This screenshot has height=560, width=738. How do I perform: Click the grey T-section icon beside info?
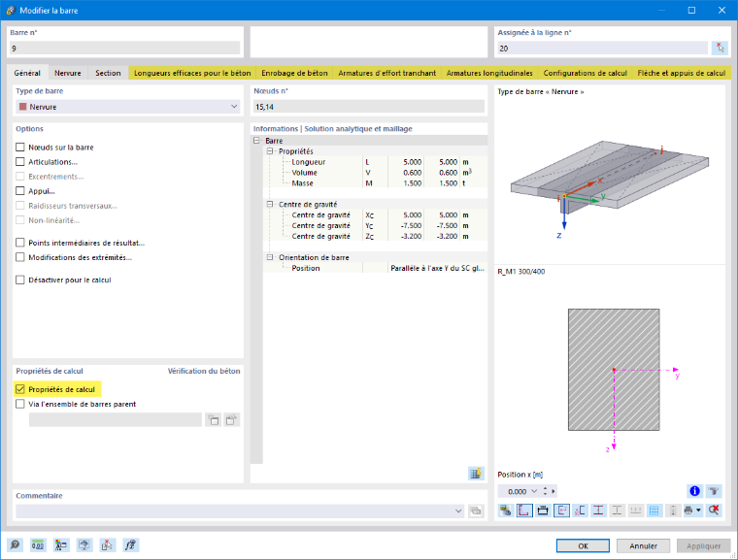click(x=714, y=491)
